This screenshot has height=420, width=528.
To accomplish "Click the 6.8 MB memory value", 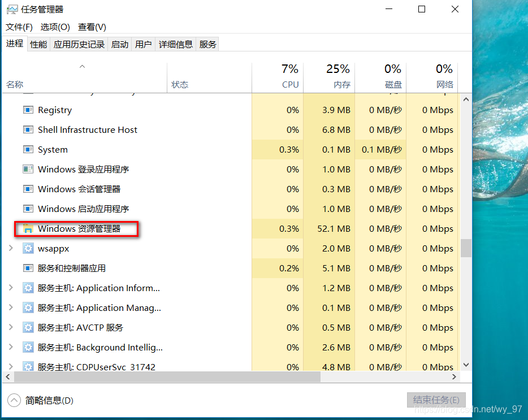I will (336, 129).
